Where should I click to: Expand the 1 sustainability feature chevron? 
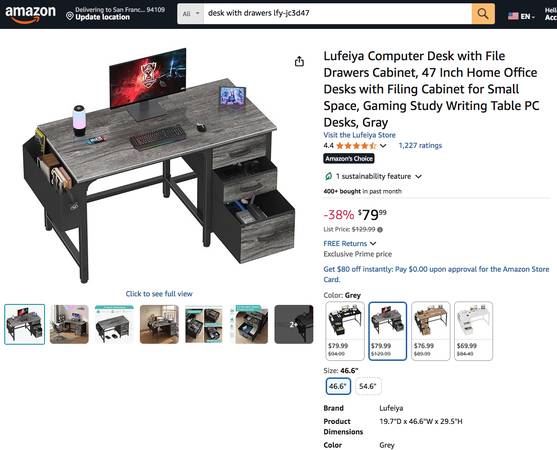(x=419, y=177)
